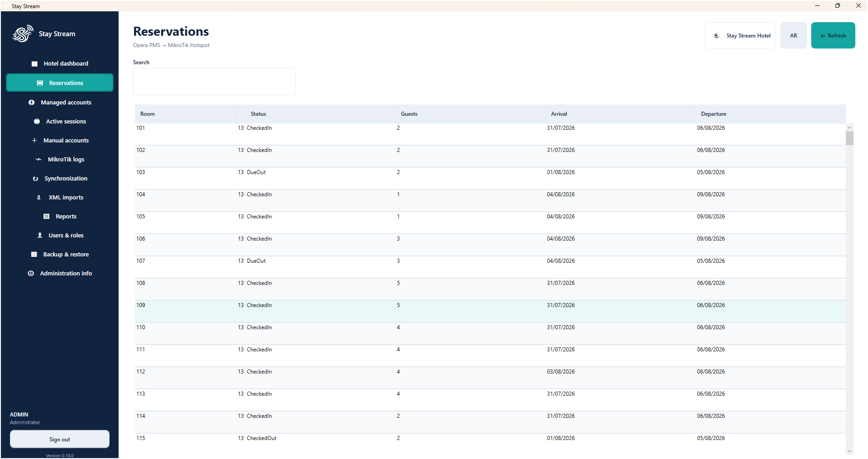Click the CheckedOut status of room 115
The width and height of the screenshot is (868, 459).
click(x=262, y=438)
